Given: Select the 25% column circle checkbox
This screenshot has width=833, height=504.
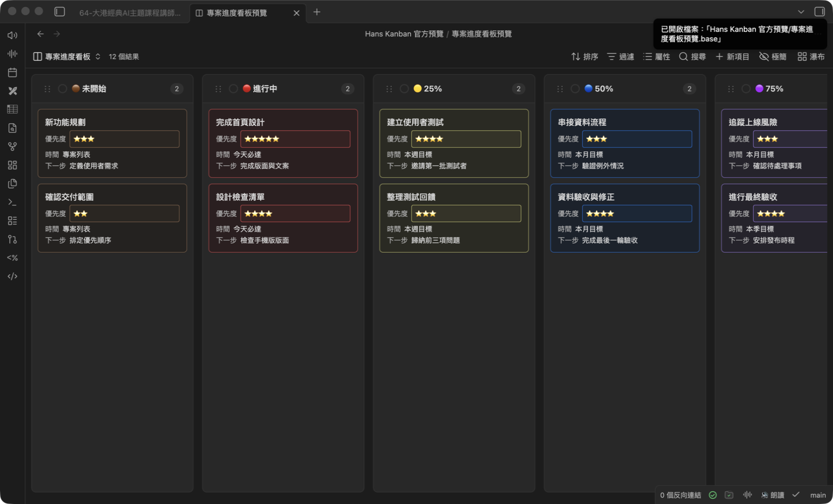Looking at the screenshot, I should point(404,89).
